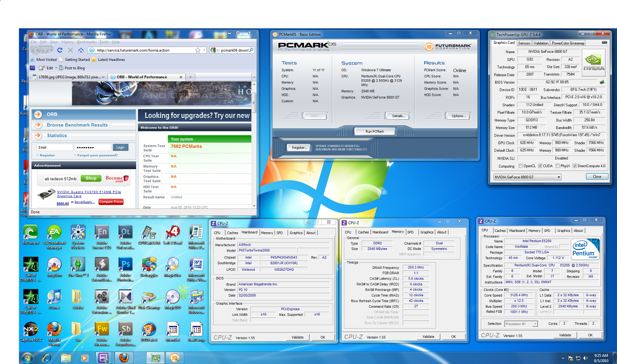Switch to 17656.jpg image tab in Firefox
This screenshot has width=617, height=364.
[x=68, y=77]
